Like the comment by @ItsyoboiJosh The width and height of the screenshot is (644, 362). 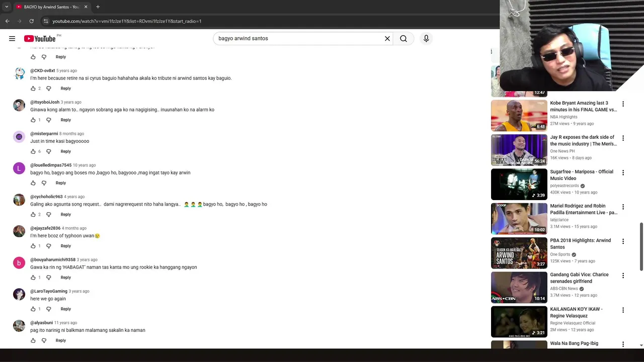click(x=33, y=120)
